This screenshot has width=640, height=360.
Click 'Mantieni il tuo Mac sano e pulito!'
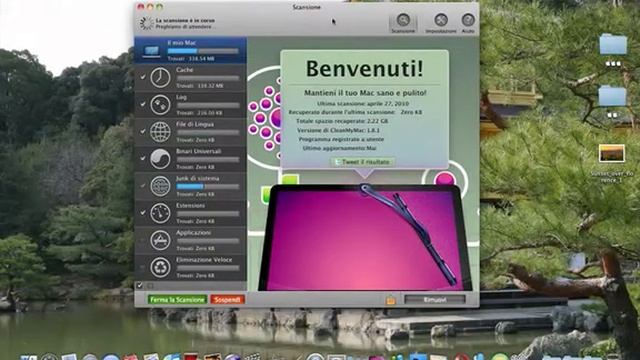(x=365, y=93)
